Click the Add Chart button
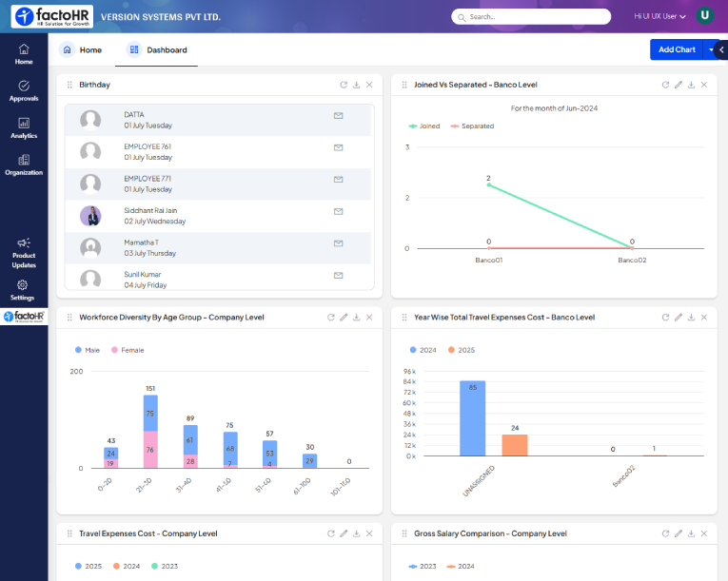 676,49
